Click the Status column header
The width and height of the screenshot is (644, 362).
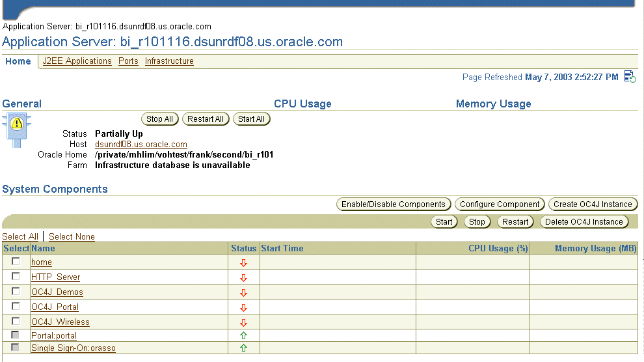243,248
